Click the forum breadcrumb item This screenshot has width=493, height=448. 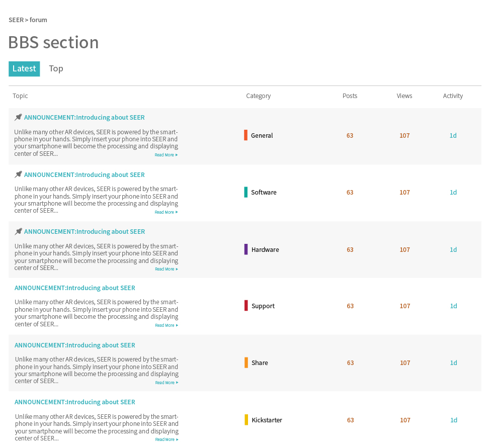point(38,20)
